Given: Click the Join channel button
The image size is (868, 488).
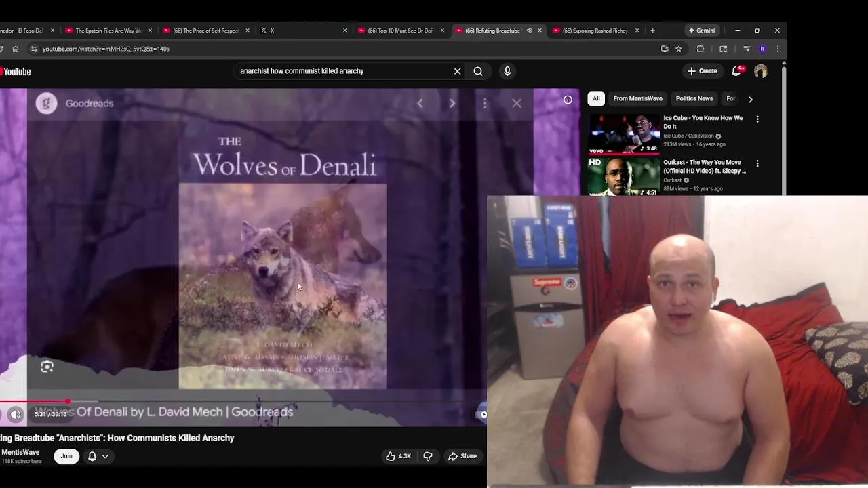Looking at the screenshot, I should click(x=66, y=456).
